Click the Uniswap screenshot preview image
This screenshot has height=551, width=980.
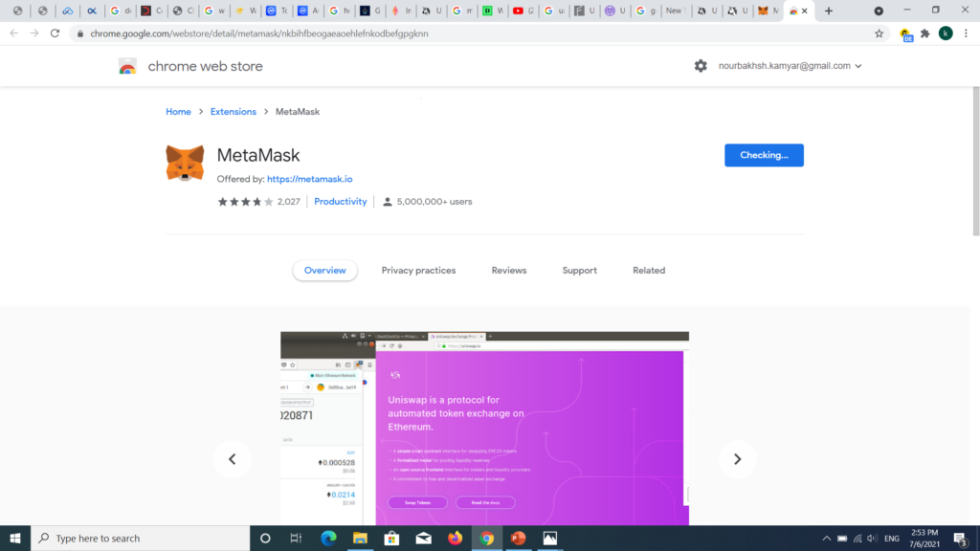[x=484, y=429]
